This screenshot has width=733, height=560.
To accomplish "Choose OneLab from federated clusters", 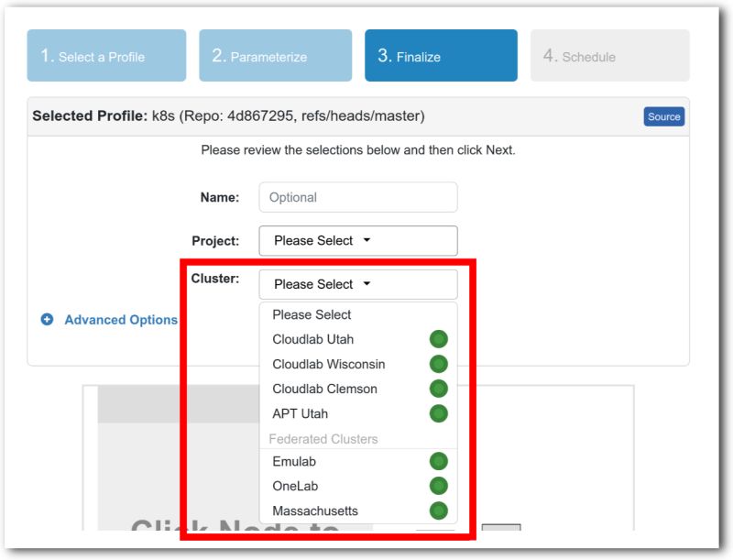I will (358, 486).
